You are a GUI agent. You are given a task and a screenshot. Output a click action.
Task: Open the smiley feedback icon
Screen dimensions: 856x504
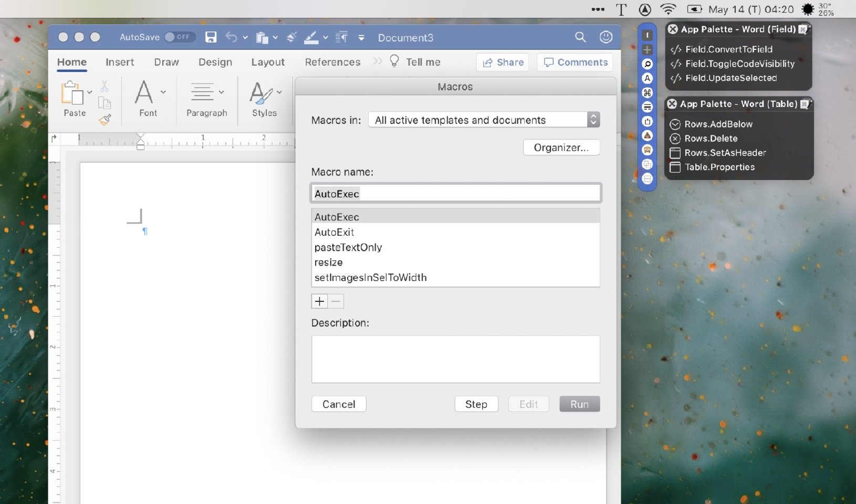(606, 37)
